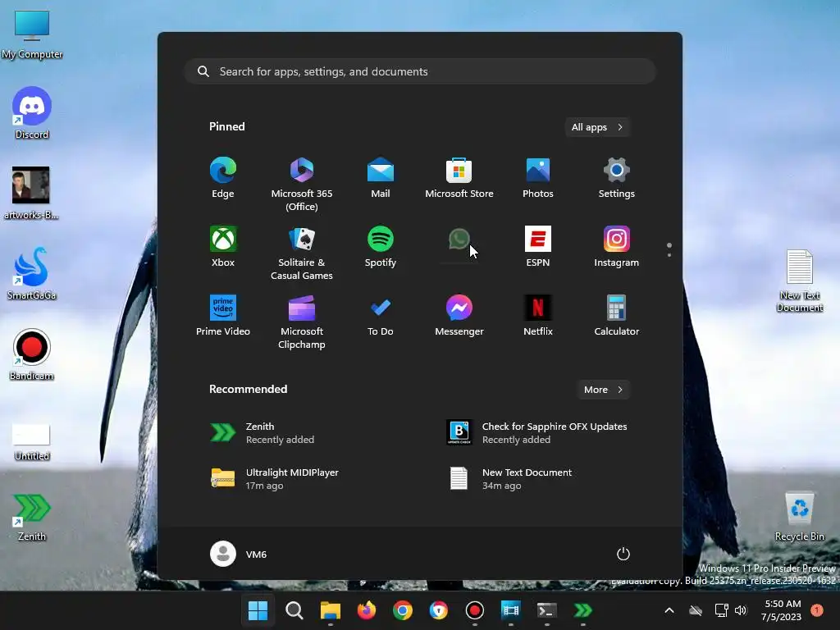Open the ESPN app
This screenshot has width=840, height=630.
click(538, 247)
